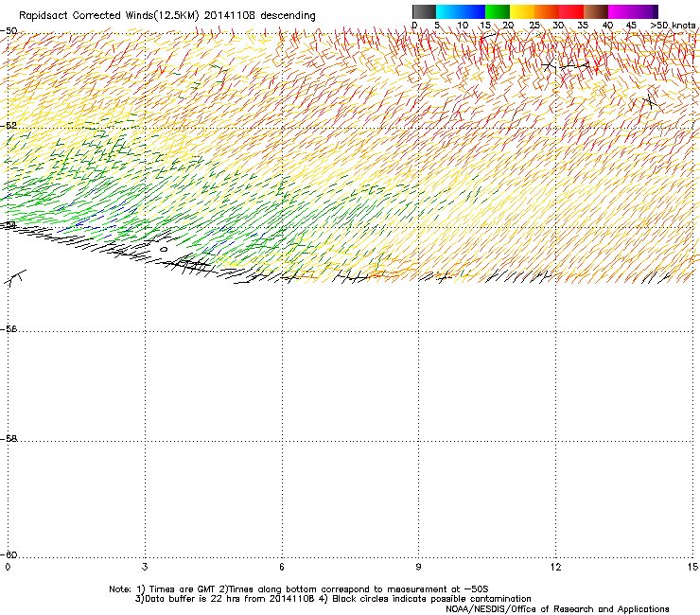
Task: Click the 'Rapidscat Corrected Winds(12.5KM)' title text
Action: tap(109, 16)
